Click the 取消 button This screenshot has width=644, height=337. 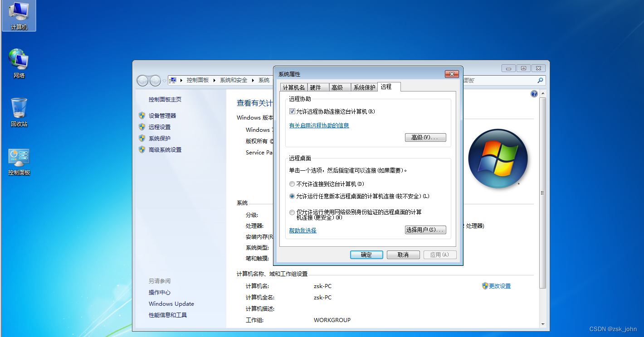(x=403, y=255)
